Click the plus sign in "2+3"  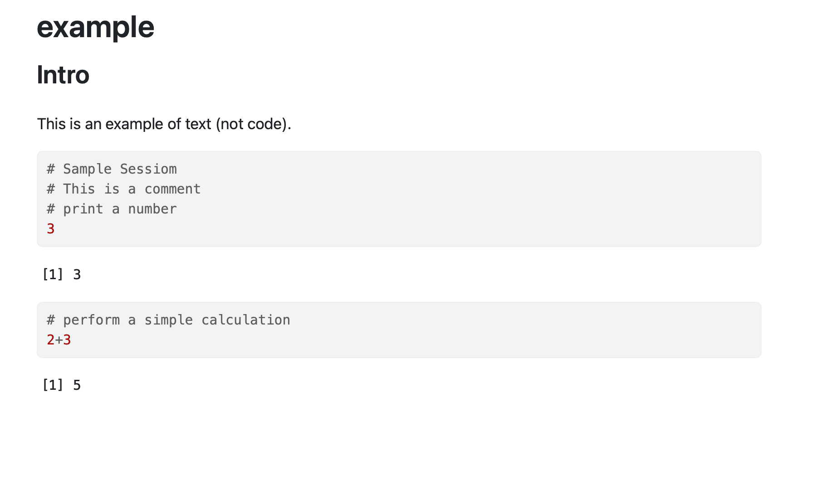pos(59,340)
